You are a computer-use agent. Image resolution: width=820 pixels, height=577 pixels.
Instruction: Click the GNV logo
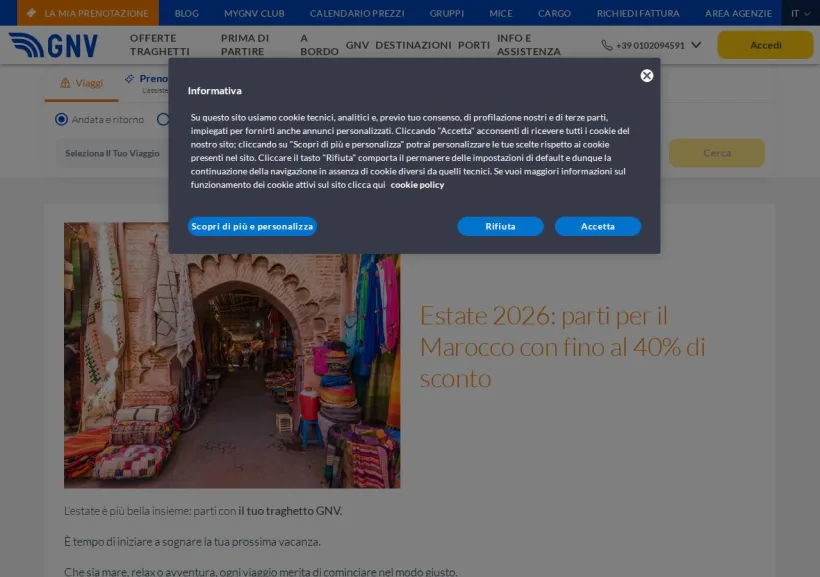click(53, 45)
